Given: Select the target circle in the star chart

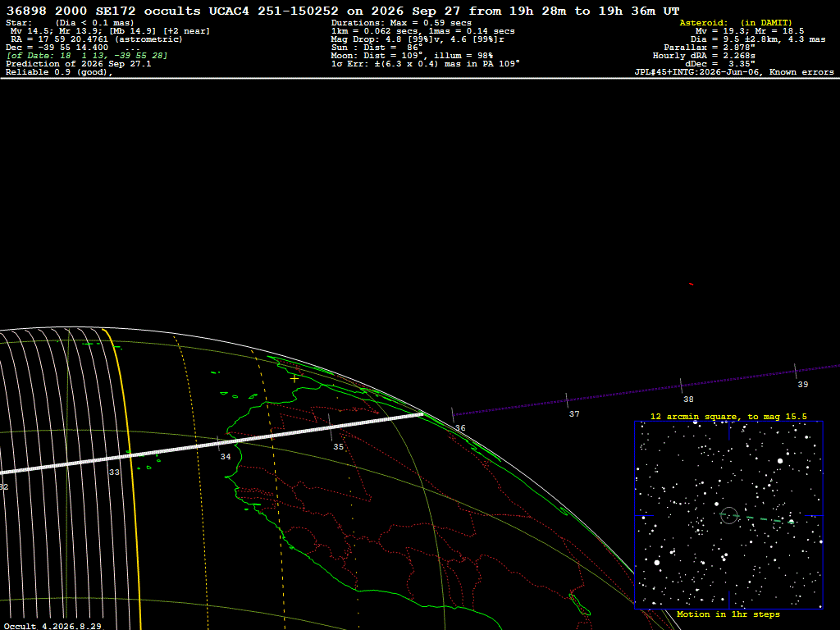Looking at the screenshot, I should point(729,515).
